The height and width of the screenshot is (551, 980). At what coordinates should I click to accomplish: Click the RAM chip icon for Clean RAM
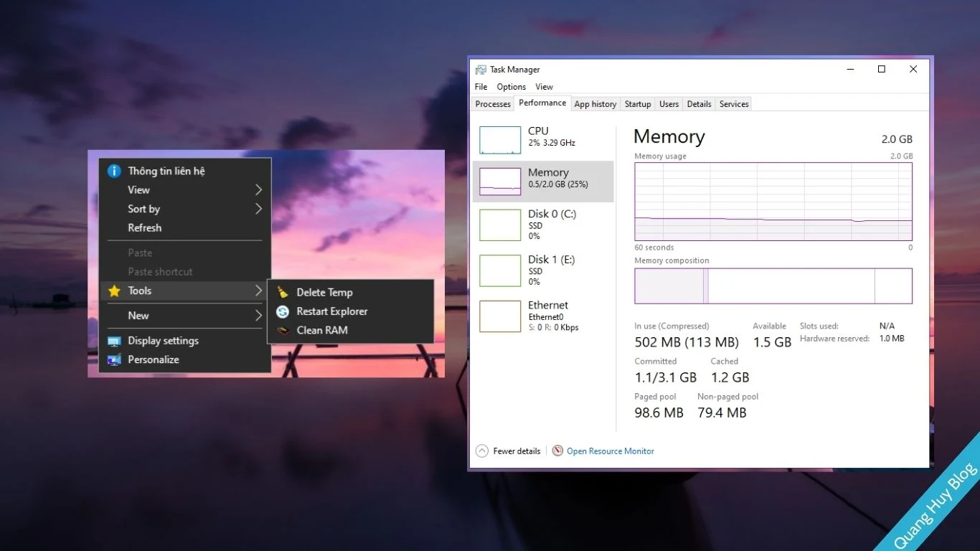coord(283,330)
